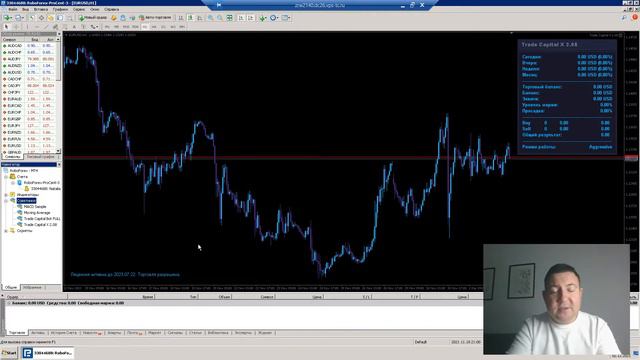Open the Вставка menu

41,9
